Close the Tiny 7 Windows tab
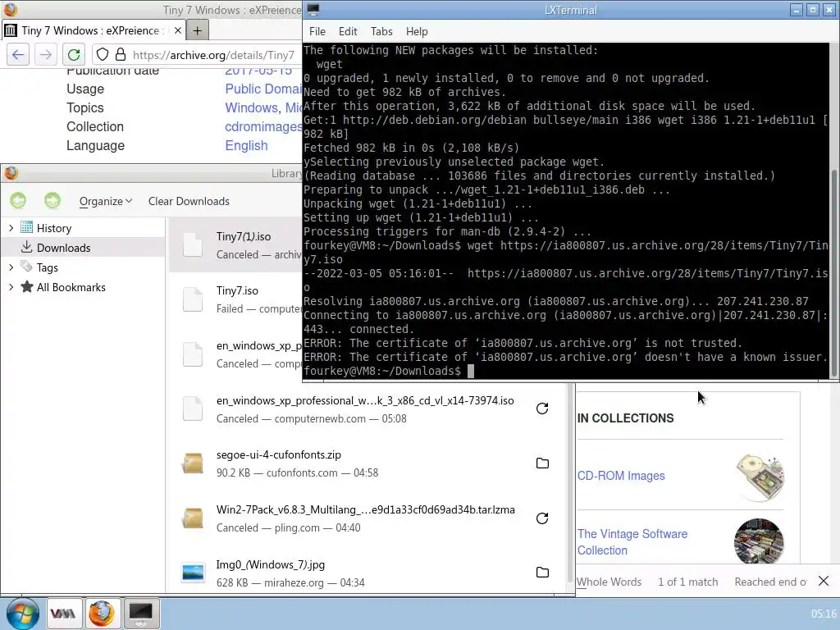This screenshot has height=630, width=840. [178, 30]
